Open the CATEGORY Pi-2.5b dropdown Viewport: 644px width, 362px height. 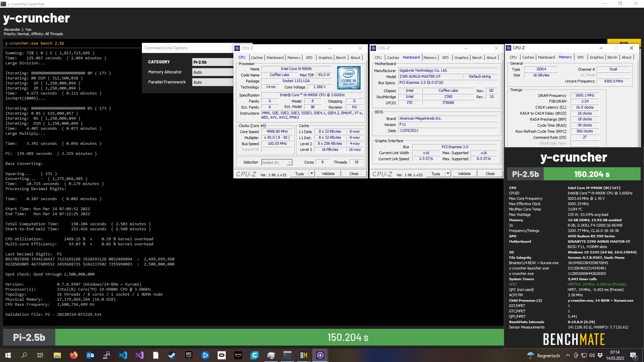(x=213, y=62)
